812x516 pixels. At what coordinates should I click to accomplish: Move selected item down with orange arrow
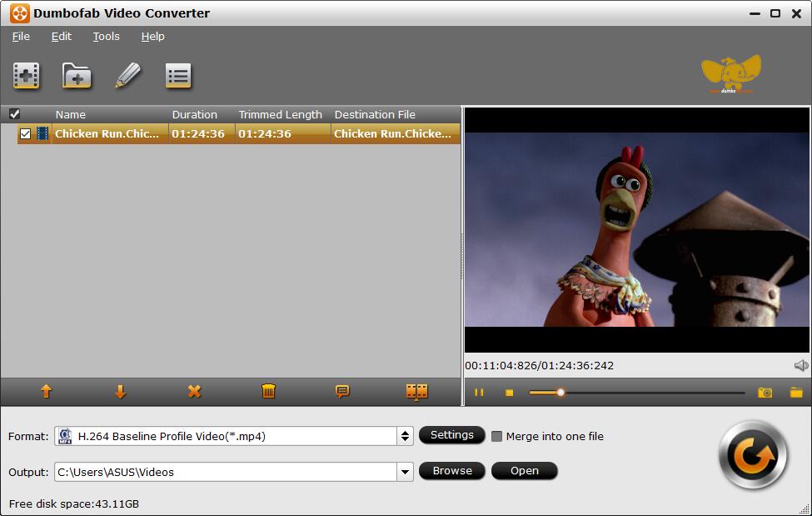120,392
